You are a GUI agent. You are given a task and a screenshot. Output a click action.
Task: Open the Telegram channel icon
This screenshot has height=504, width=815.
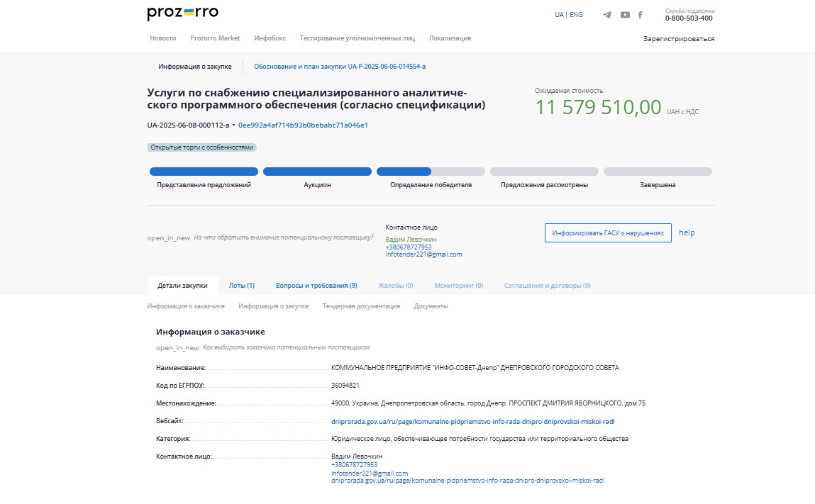tap(607, 15)
